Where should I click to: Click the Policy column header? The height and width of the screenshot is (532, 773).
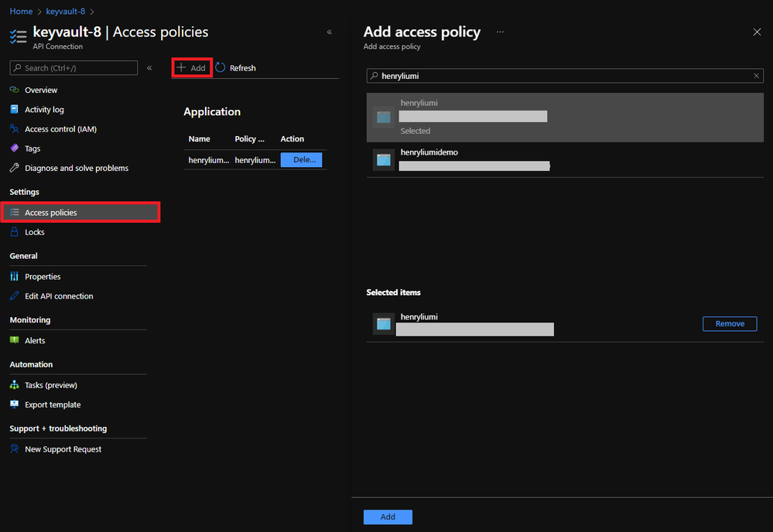pyautogui.click(x=249, y=139)
